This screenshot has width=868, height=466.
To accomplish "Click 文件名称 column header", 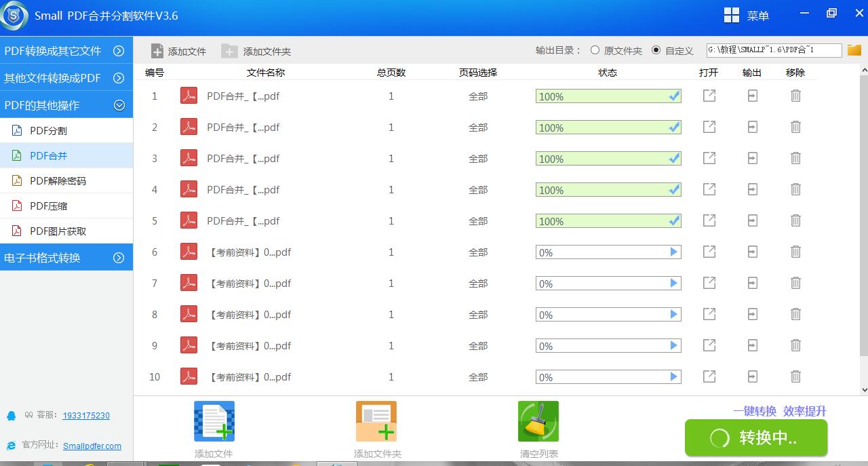I will click(266, 73).
